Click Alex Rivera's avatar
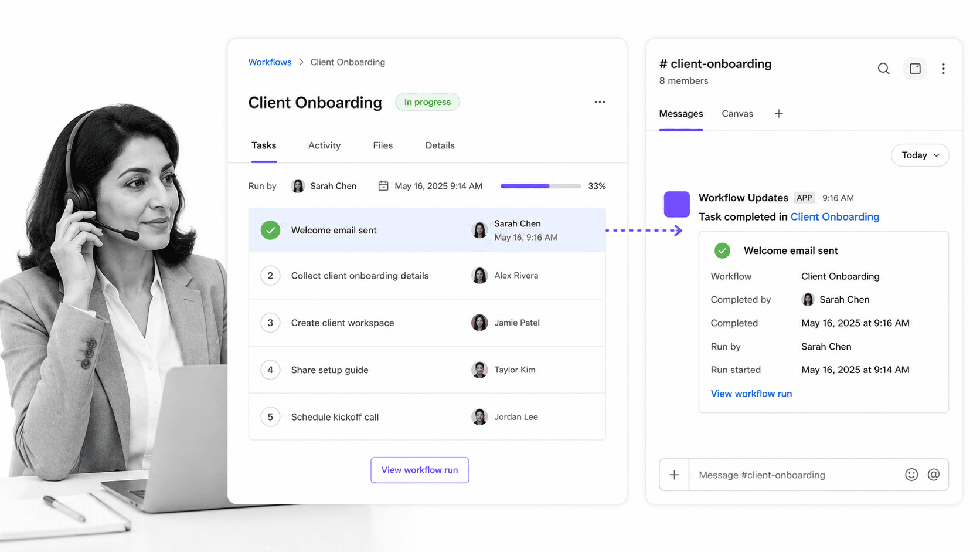The width and height of the screenshot is (980, 552). tap(479, 276)
